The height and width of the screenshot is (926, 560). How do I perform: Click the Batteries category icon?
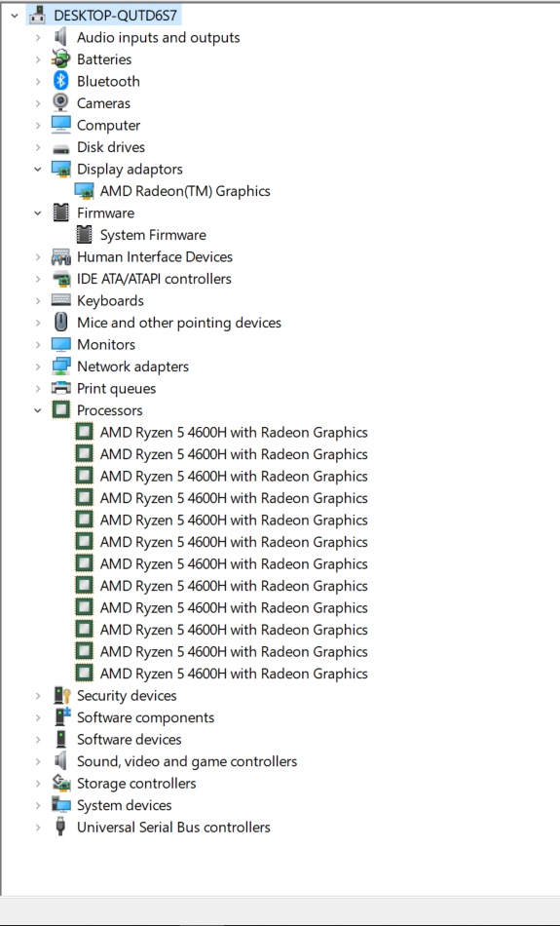[60, 59]
